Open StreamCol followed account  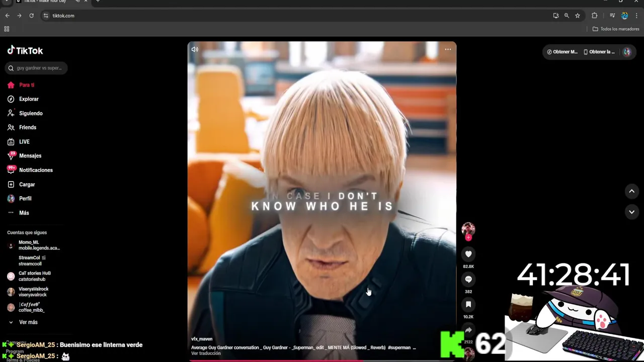30,261
